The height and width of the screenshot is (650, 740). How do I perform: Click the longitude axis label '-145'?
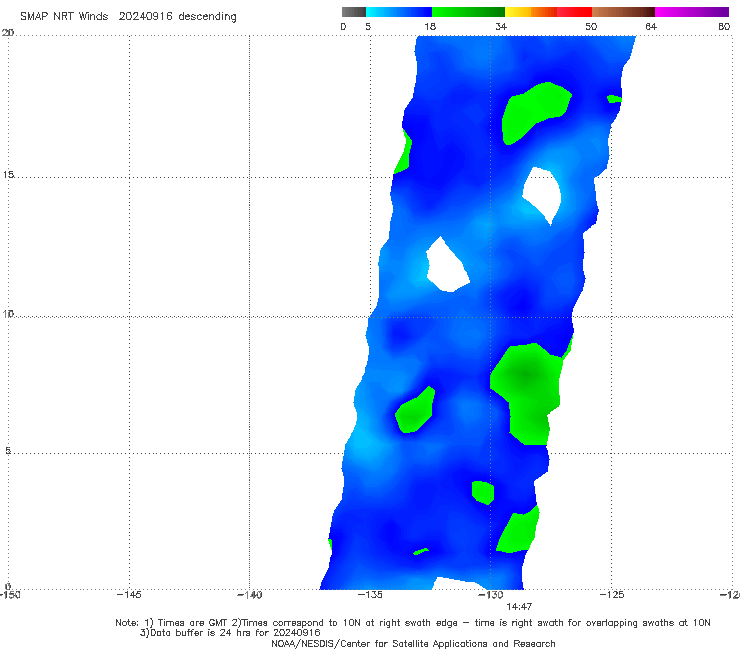coord(129,595)
